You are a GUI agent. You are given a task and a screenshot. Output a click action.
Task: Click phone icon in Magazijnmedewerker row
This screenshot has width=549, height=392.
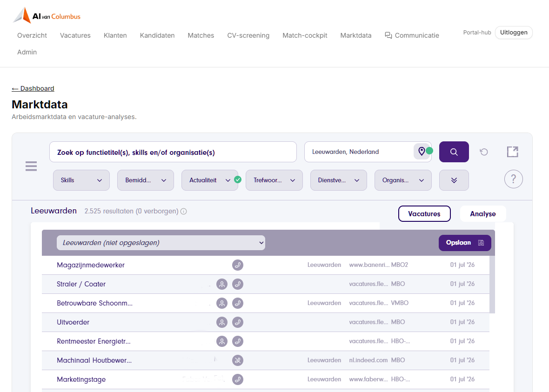(x=238, y=265)
